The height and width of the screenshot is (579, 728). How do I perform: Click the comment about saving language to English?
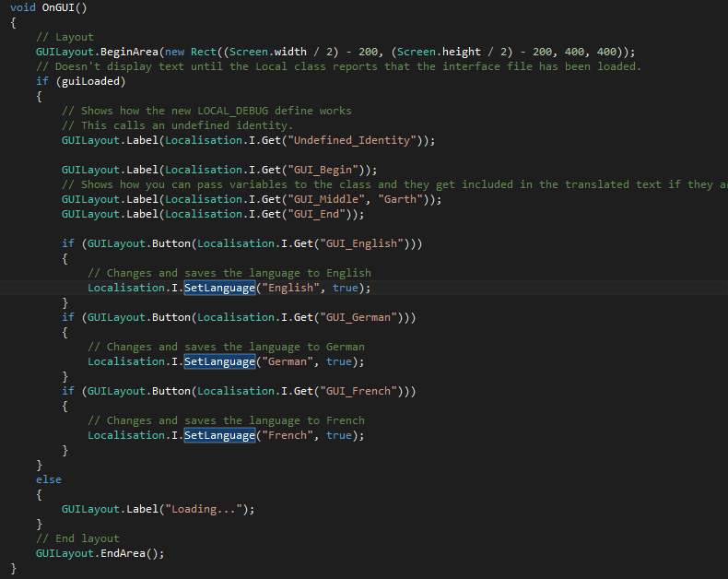[229, 273]
